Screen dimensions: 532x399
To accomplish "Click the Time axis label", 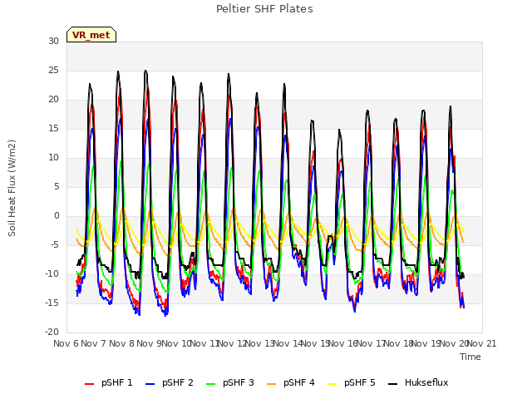I will (470, 357).
